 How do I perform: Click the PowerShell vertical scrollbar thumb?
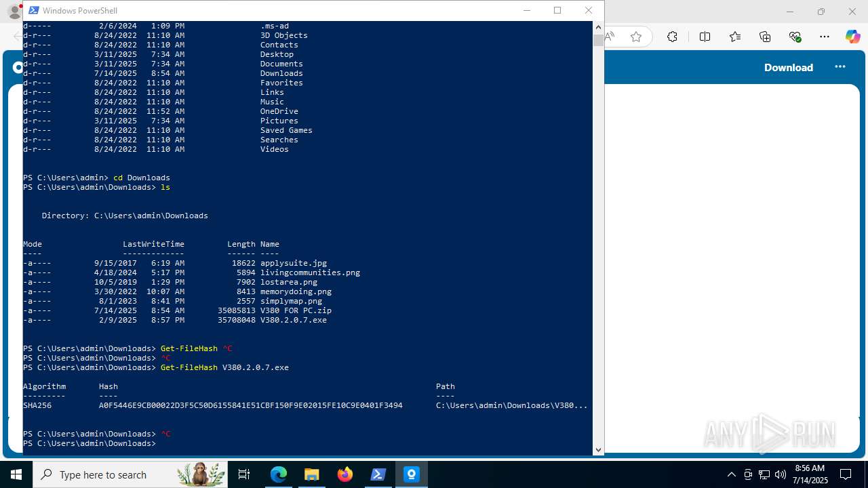pos(598,40)
